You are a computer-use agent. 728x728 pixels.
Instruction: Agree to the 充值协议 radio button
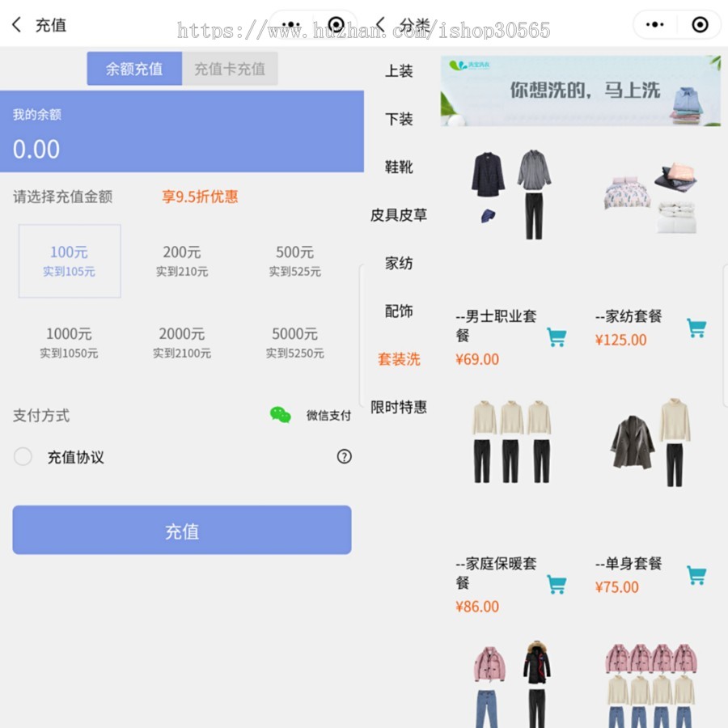point(23,457)
